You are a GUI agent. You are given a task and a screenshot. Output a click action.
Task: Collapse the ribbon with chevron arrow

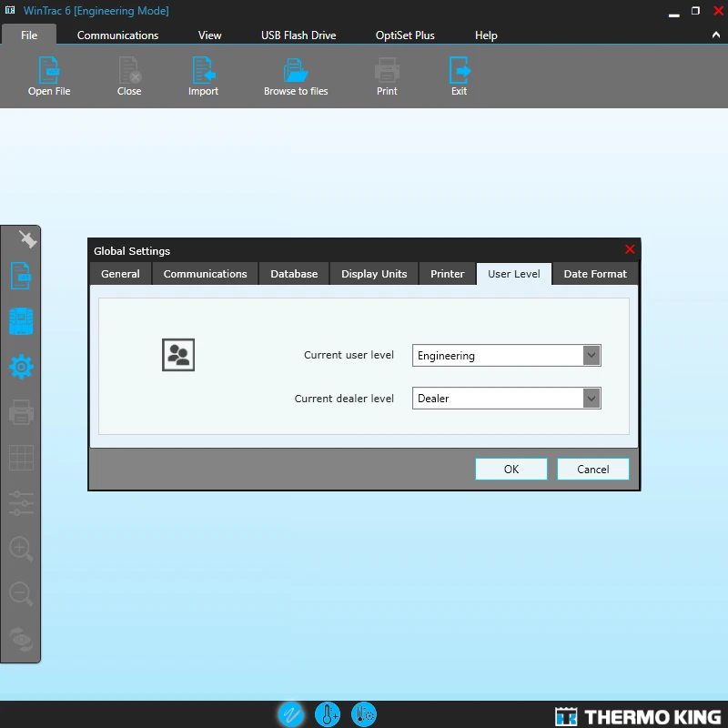[x=716, y=35]
